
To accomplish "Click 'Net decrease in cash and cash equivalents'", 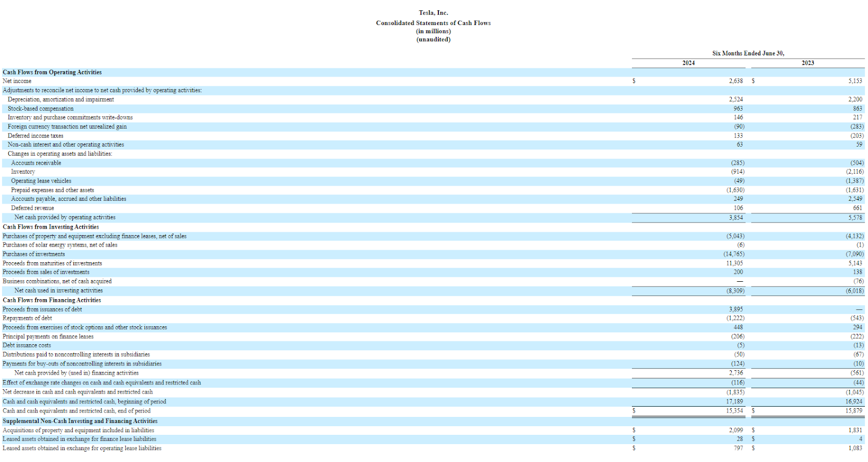I will click(78, 392).
